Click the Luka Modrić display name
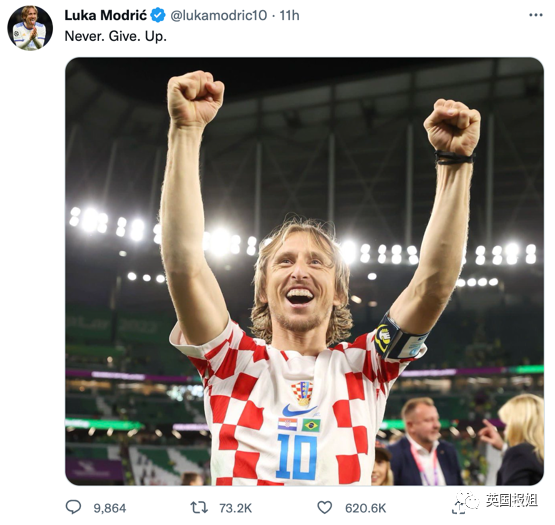The image size is (555, 525). point(105,16)
